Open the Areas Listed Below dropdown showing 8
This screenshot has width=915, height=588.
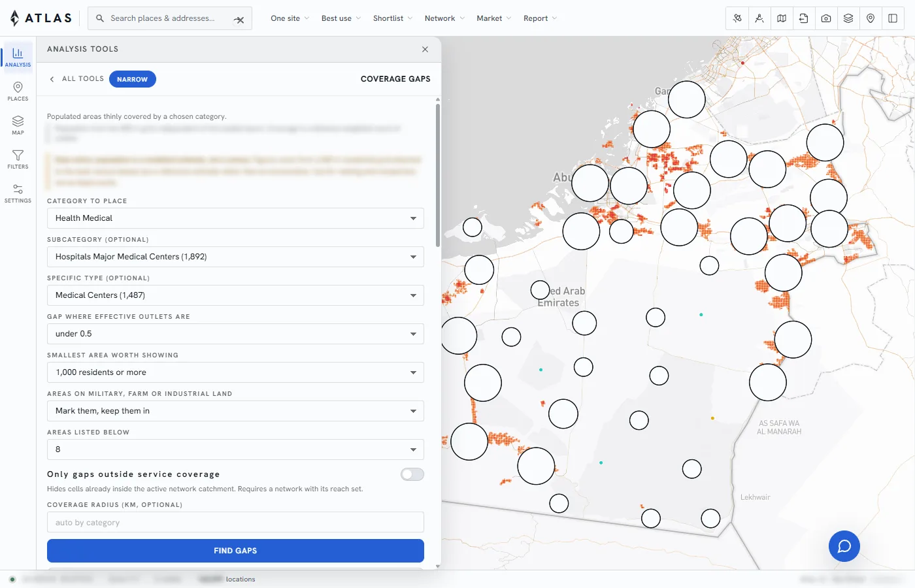tap(235, 449)
